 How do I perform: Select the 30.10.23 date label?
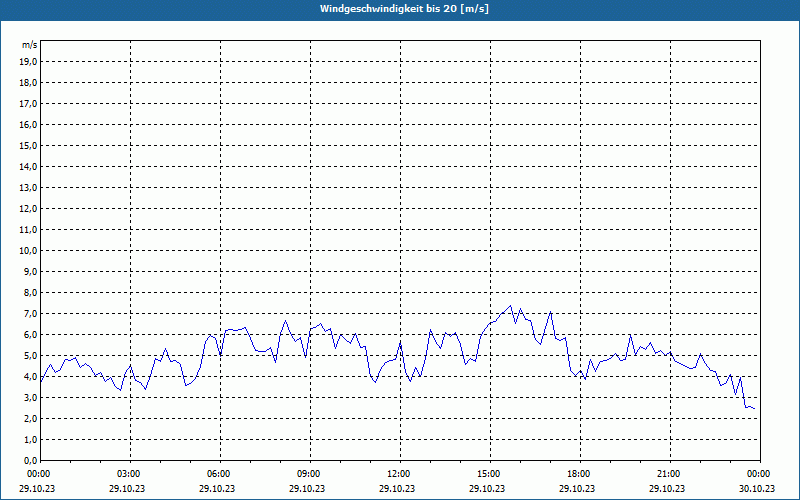pyautogui.click(x=757, y=488)
